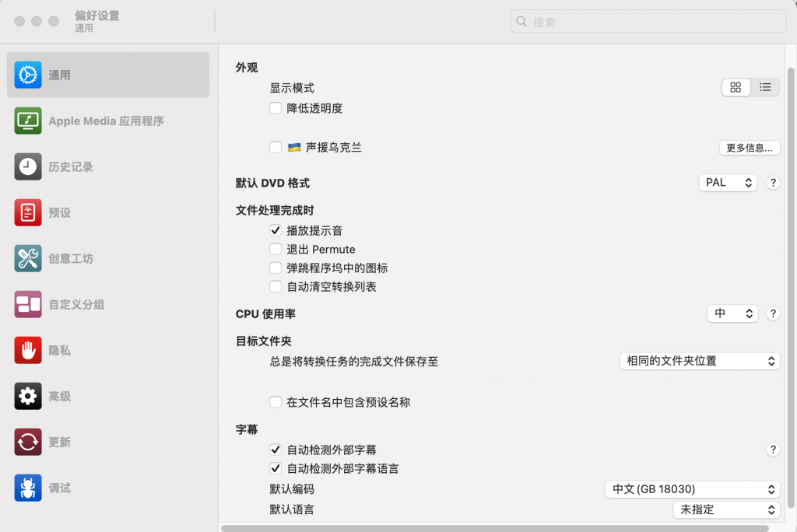The width and height of the screenshot is (797, 532).
Task: Disable the 播放提示音 option
Action: point(276,230)
